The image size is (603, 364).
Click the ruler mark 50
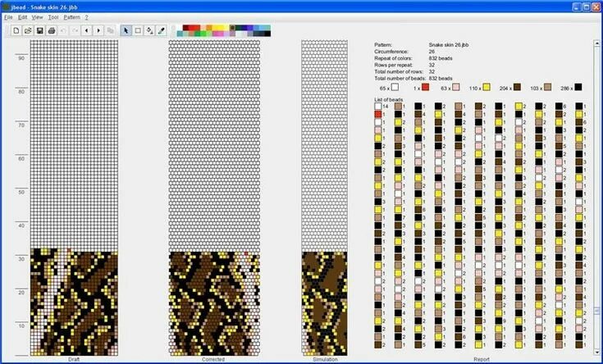click(21, 192)
